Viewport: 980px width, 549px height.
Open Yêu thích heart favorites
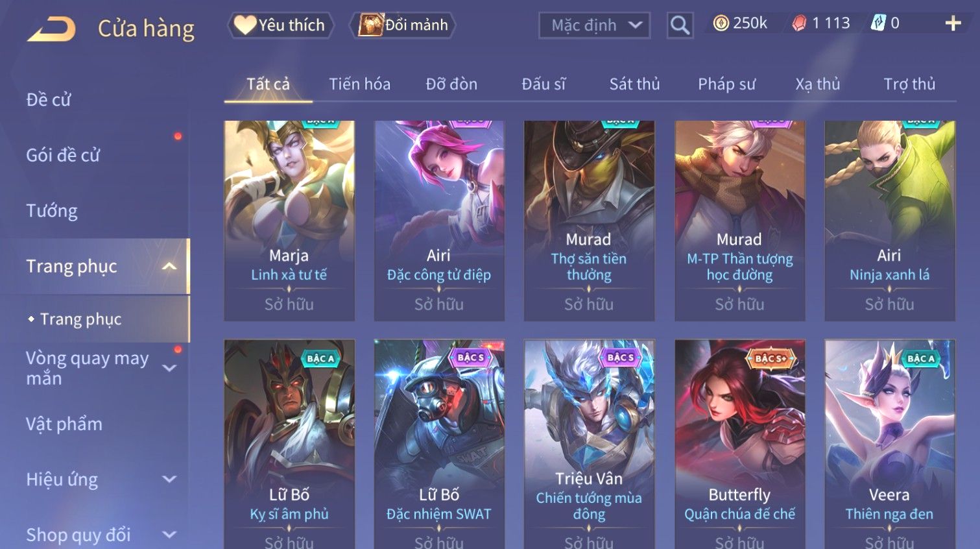[280, 25]
